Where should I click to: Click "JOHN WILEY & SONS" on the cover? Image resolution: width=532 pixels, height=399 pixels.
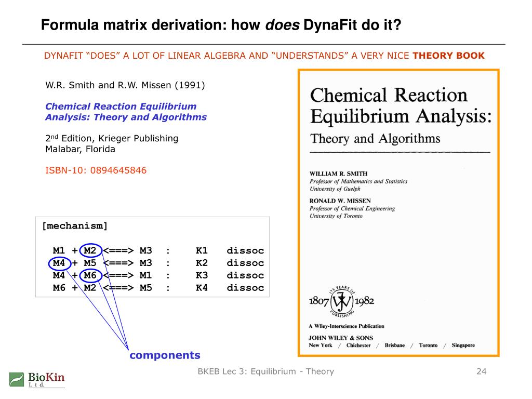(341, 338)
